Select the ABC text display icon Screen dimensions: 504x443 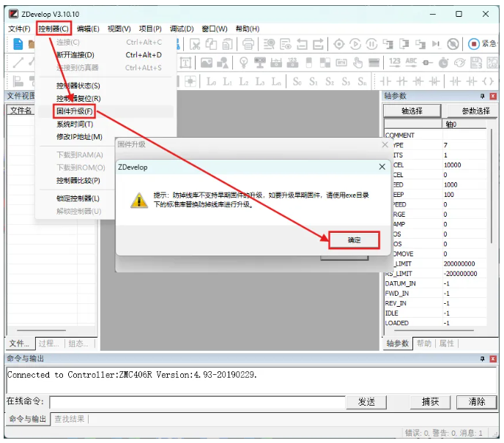point(411,63)
